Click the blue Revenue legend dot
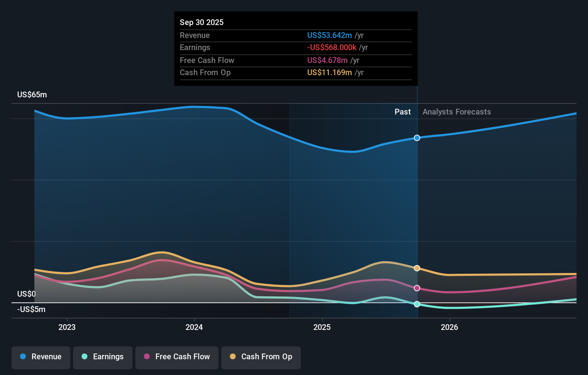This screenshot has width=588, height=375. pyautogui.click(x=23, y=357)
